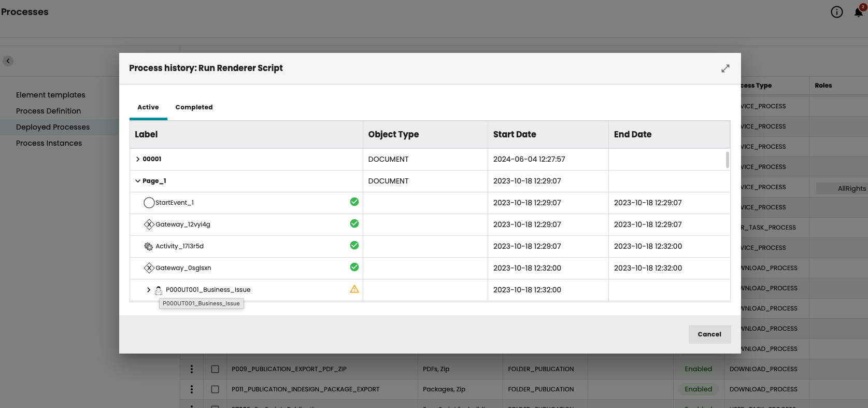Collapse the Page_1 document row

138,181
